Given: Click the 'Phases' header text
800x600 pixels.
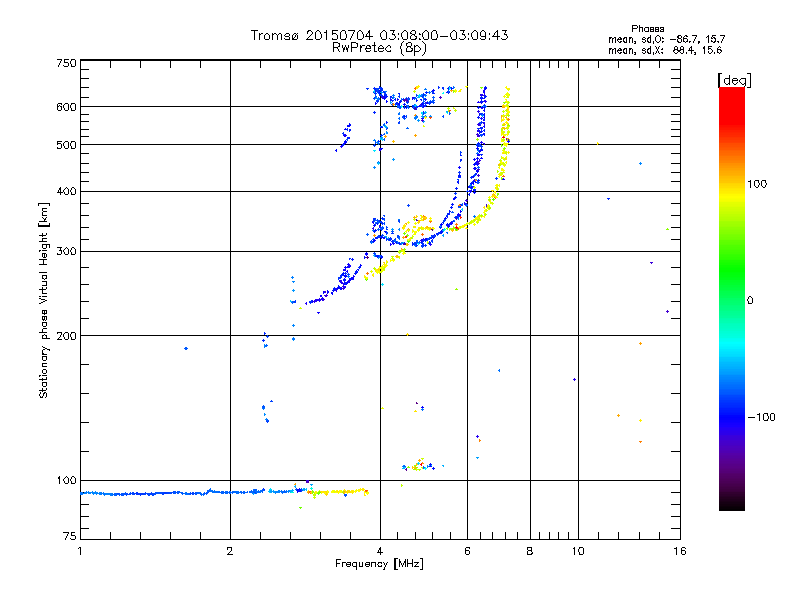Looking at the screenshot, I should [647, 29].
